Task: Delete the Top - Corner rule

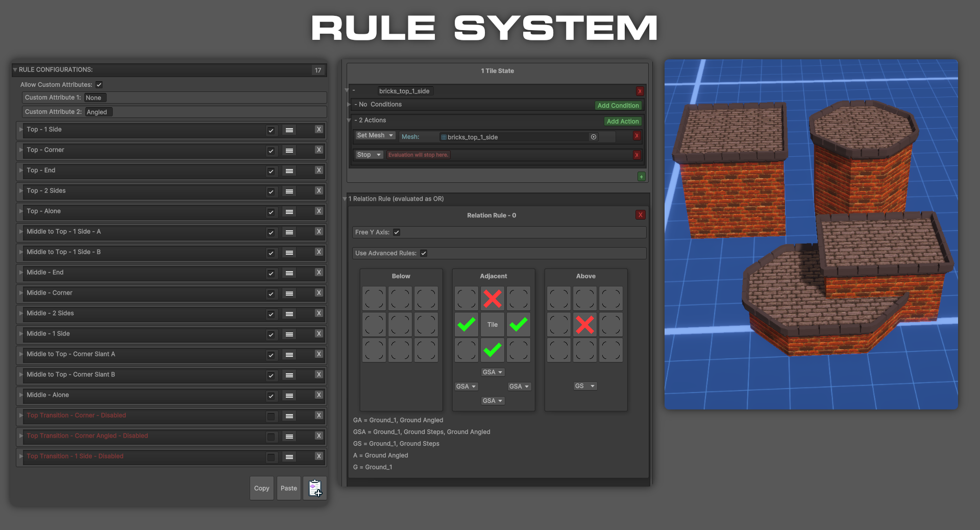Action: (x=319, y=150)
